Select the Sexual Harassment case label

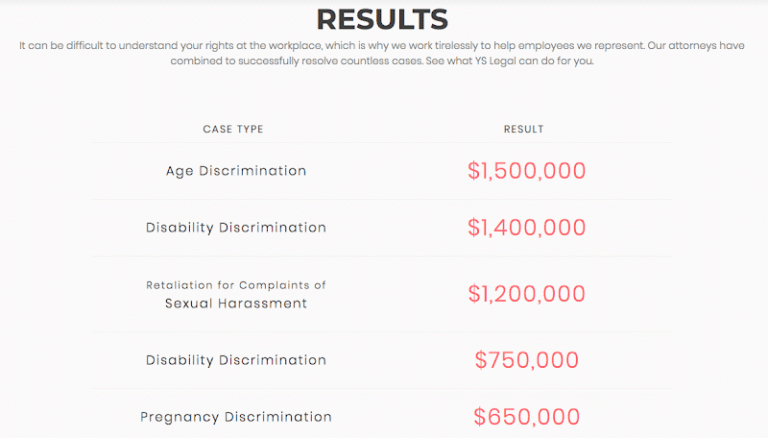(x=236, y=303)
